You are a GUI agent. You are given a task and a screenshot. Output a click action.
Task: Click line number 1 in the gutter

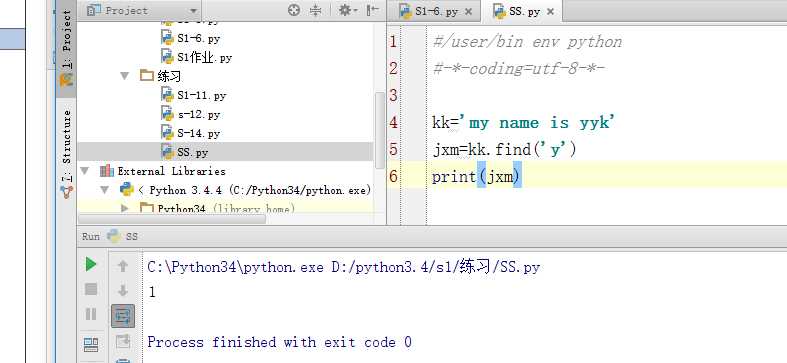[x=393, y=41]
